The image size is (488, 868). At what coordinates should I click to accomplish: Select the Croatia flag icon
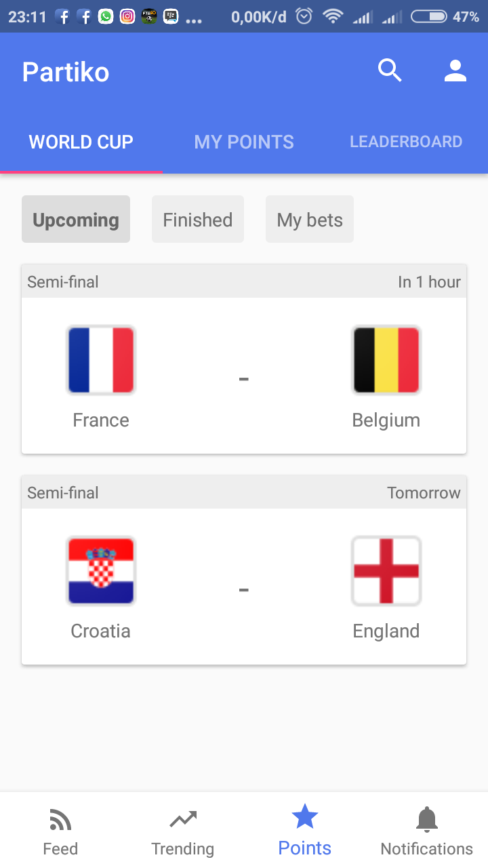pyautogui.click(x=101, y=571)
